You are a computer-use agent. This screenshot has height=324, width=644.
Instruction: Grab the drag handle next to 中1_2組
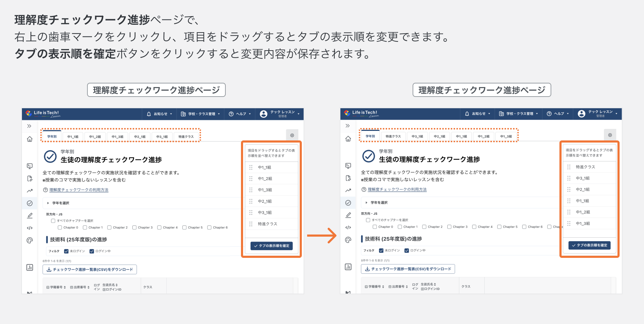251,178
